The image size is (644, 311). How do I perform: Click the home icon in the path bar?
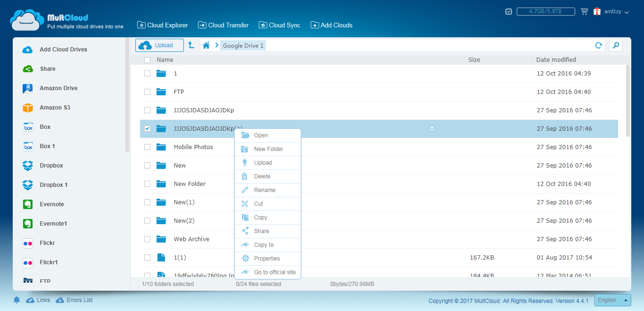[206, 45]
